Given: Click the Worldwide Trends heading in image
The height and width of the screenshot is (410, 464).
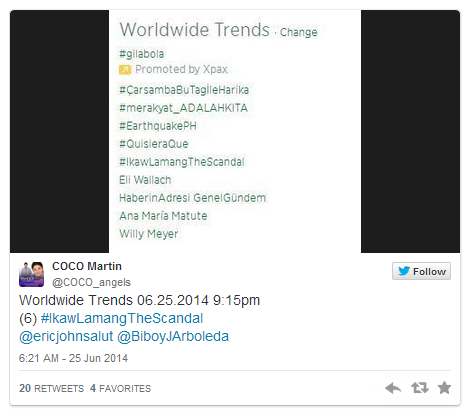Looking at the screenshot, I should click(195, 30).
